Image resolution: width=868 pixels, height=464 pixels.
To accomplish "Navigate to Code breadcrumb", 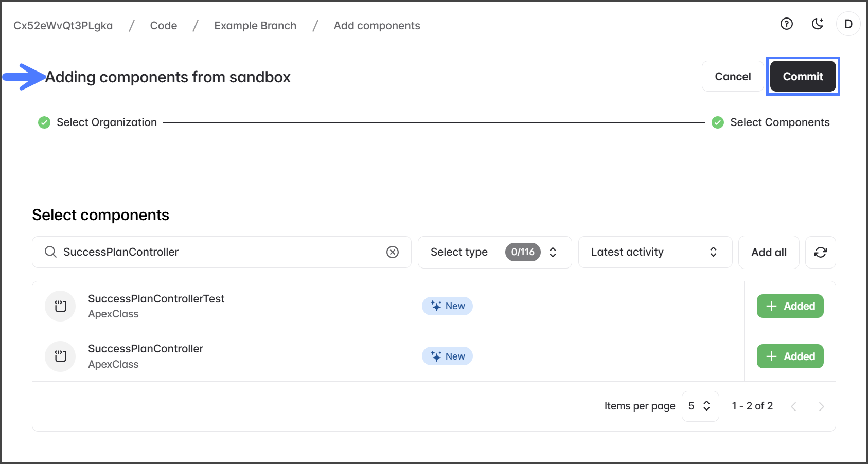I will tap(164, 26).
